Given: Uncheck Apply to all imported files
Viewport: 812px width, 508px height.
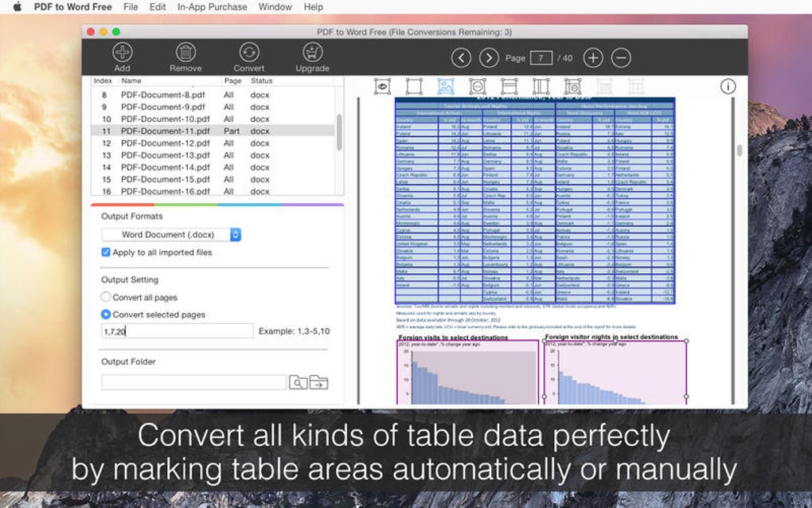Looking at the screenshot, I should click(106, 252).
